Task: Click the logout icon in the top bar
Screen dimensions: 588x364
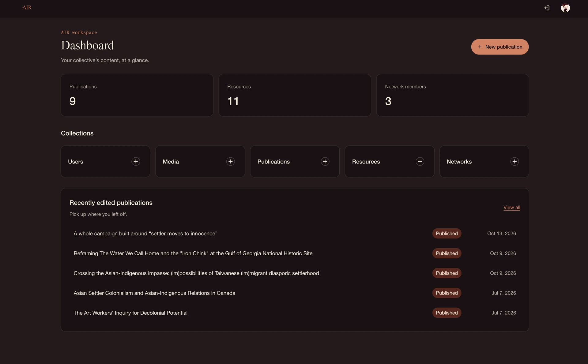Action: (x=547, y=8)
